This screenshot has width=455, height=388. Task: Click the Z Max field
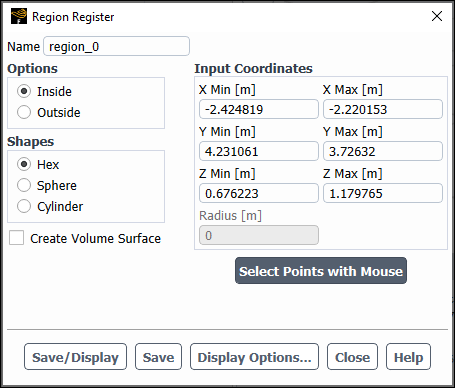tap(383, 193)
